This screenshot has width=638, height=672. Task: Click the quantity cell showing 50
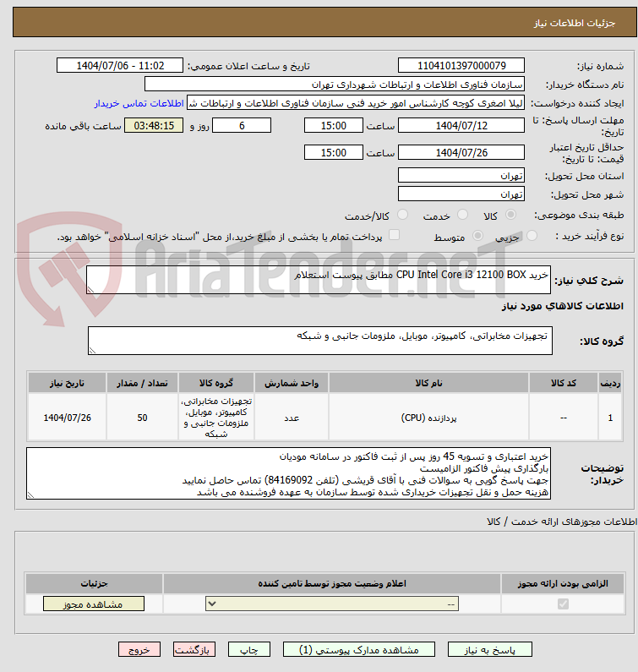click(142, 418)
